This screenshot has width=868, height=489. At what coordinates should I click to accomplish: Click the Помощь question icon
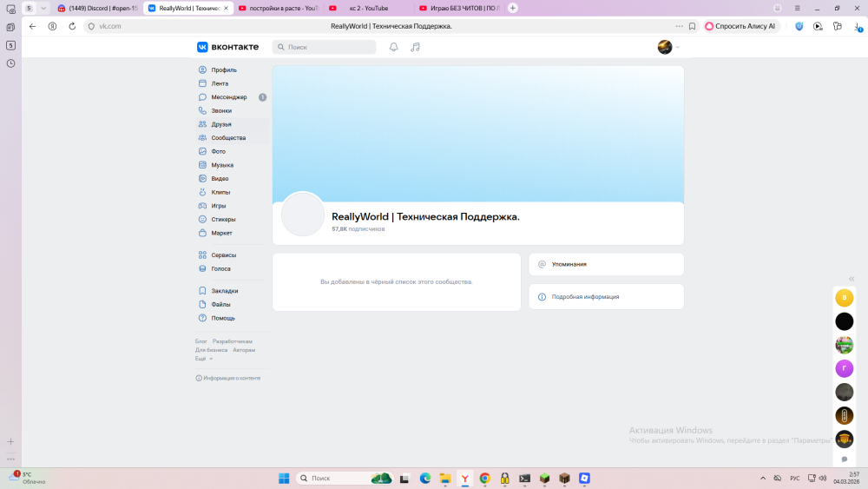coord(202,318)
